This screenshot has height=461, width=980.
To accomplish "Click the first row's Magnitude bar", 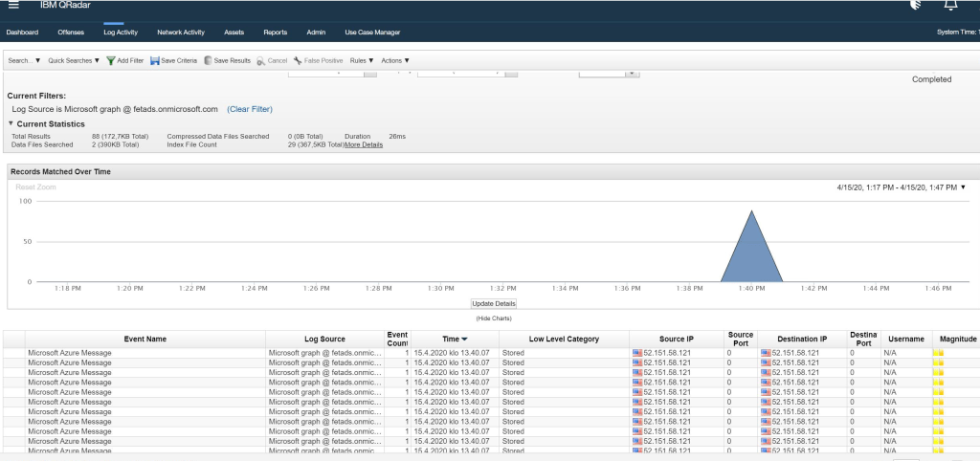I will click(939, 353).
